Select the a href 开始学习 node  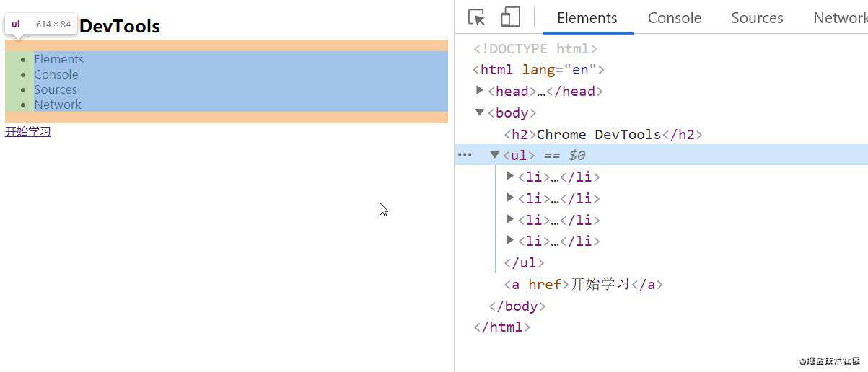583,284
